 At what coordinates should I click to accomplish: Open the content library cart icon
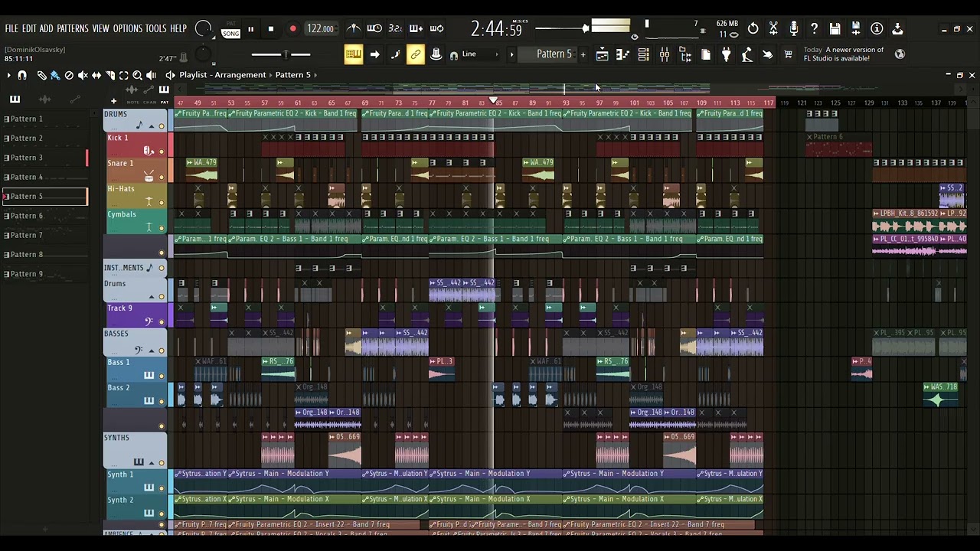789,54
